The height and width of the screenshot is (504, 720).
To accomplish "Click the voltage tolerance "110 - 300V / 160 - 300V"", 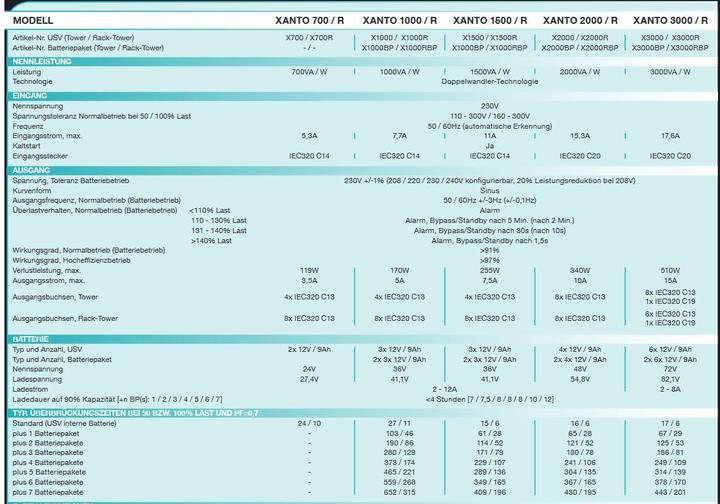I will point(489,116).
